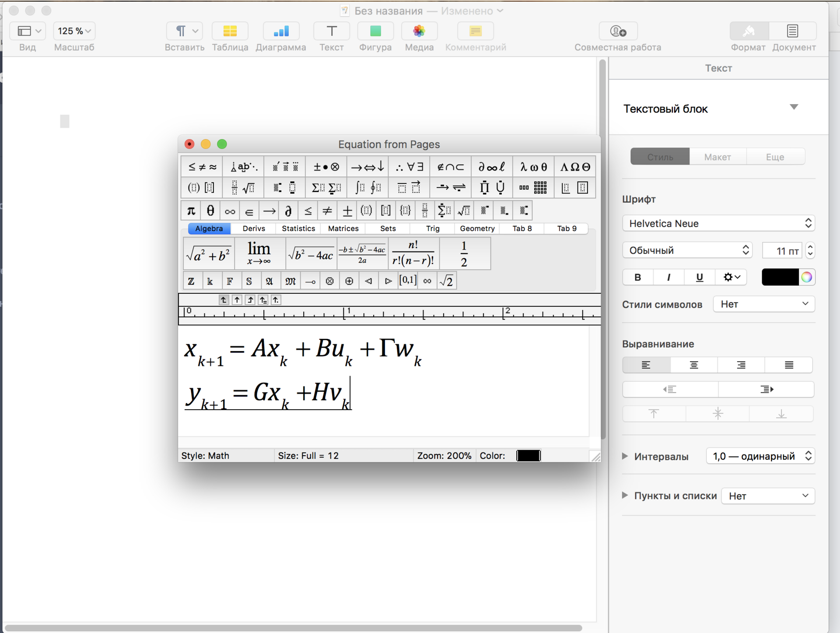Insert the quadratic formula template
The width and height of the screenshot is (840, 633).
coord(362,254)
